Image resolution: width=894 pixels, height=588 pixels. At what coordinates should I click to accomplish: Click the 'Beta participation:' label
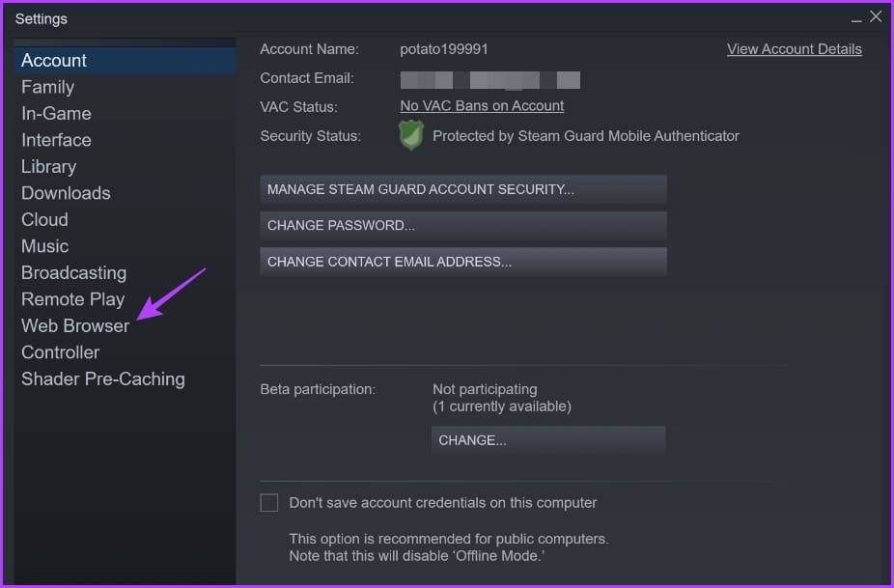pos(318,389)
